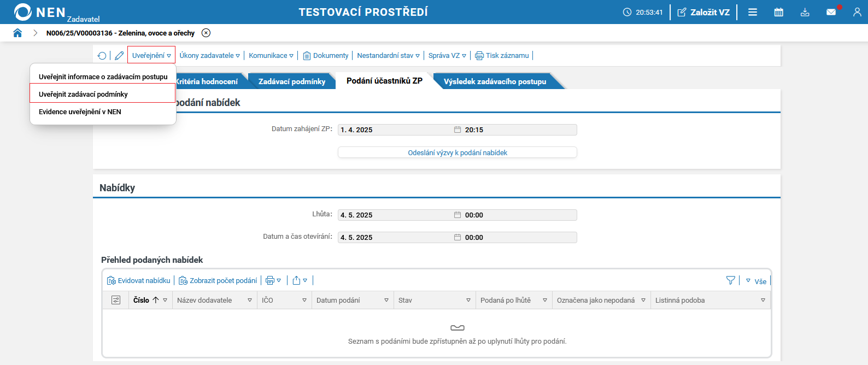
Task: Switch to Výsledek zadávacího postupu tab
Action: 495,81
